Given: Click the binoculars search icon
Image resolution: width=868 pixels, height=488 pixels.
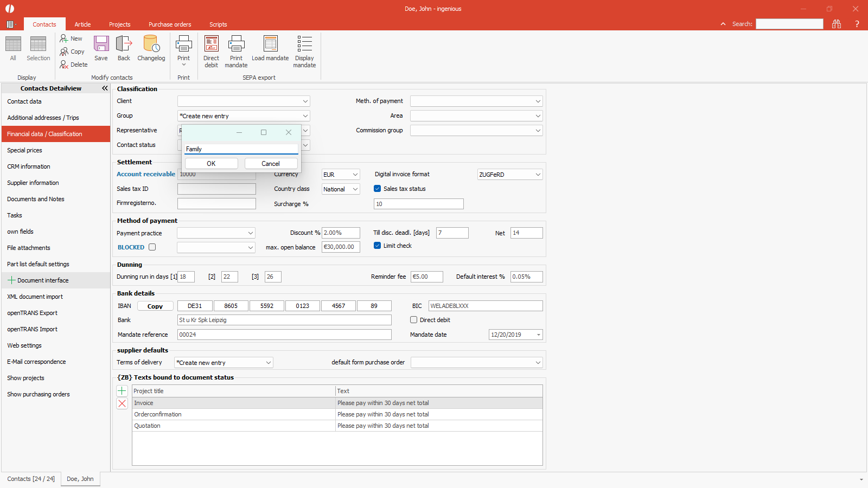Looking at the screenshot, I should (837, 24).
